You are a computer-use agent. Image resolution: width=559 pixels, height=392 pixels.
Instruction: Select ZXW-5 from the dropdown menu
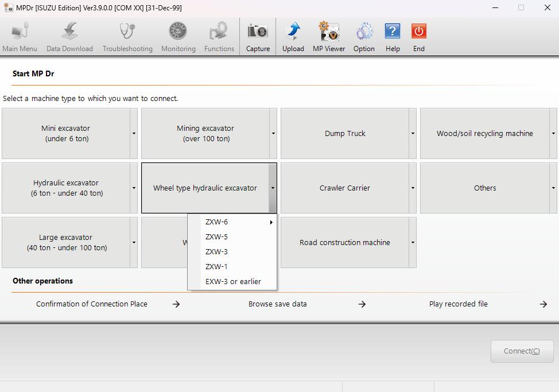[232, 237]
